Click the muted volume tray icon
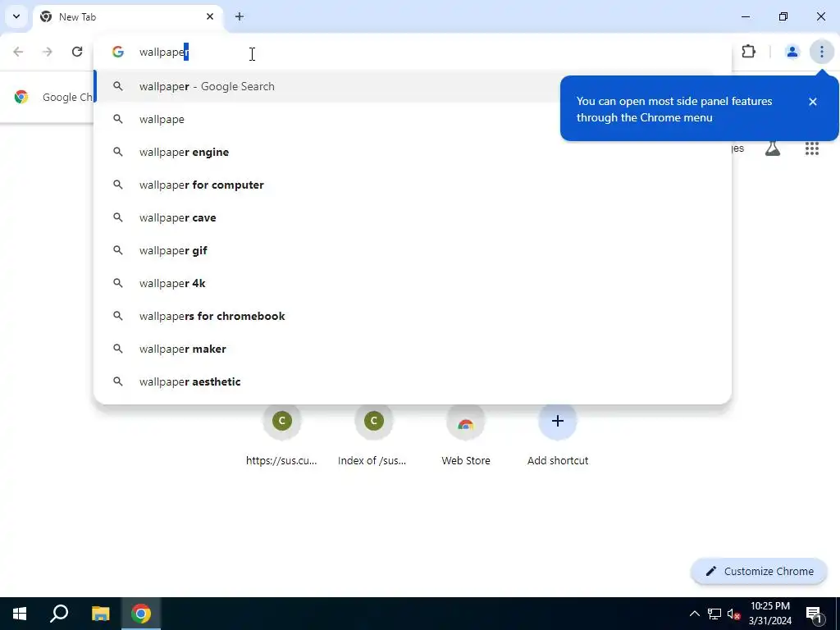The height and width of the screenshot is (630, 840). point(733,614)
